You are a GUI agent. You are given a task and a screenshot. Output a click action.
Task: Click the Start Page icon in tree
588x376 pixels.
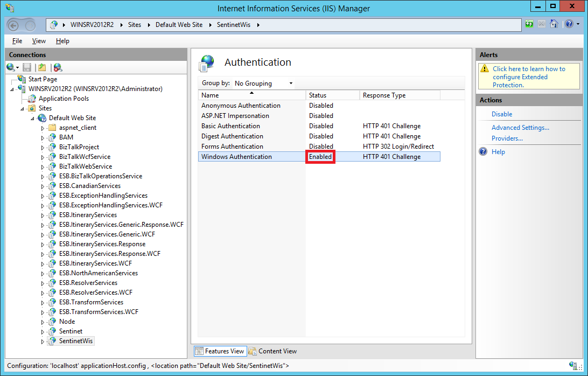pyautogui.click(x=22, y=79)
